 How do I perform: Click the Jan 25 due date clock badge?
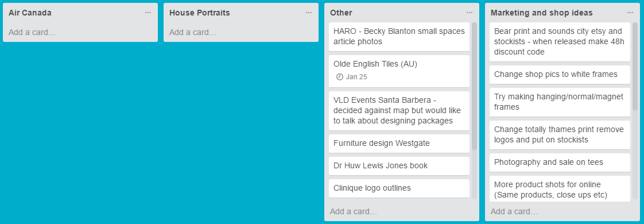352,77
